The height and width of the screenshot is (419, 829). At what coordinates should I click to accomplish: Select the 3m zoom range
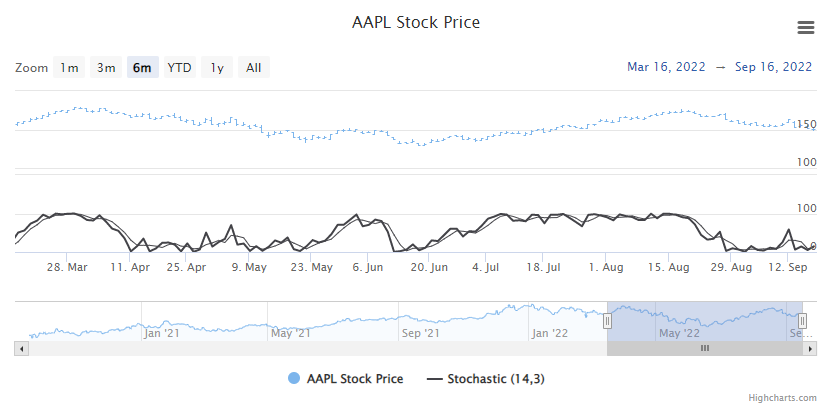pos(105,68)
